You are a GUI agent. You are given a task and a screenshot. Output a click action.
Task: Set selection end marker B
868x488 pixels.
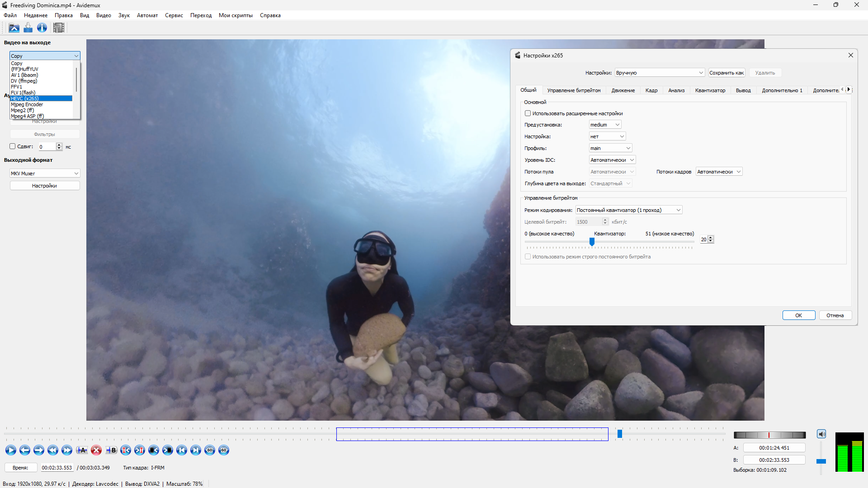[x=111, y=450]
